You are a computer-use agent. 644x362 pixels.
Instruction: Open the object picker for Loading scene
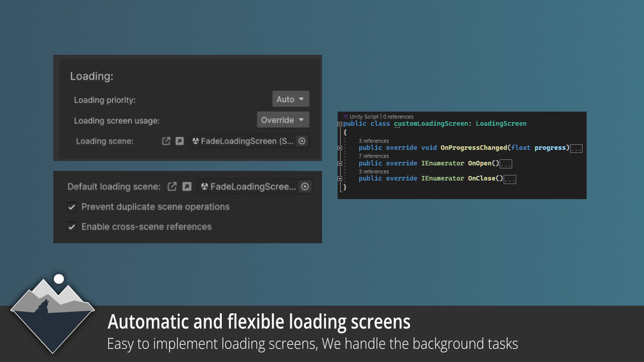coord(302,141)
